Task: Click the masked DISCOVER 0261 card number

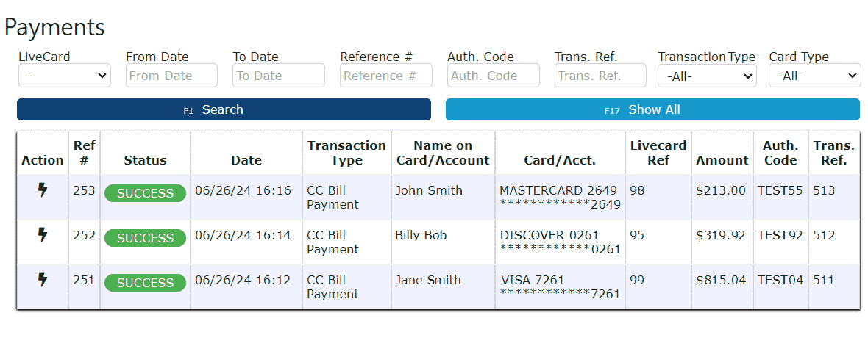Action: click(561, 250)
